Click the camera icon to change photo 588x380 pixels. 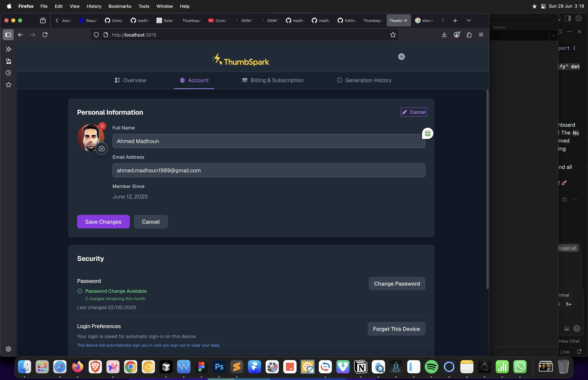(101, 148)
